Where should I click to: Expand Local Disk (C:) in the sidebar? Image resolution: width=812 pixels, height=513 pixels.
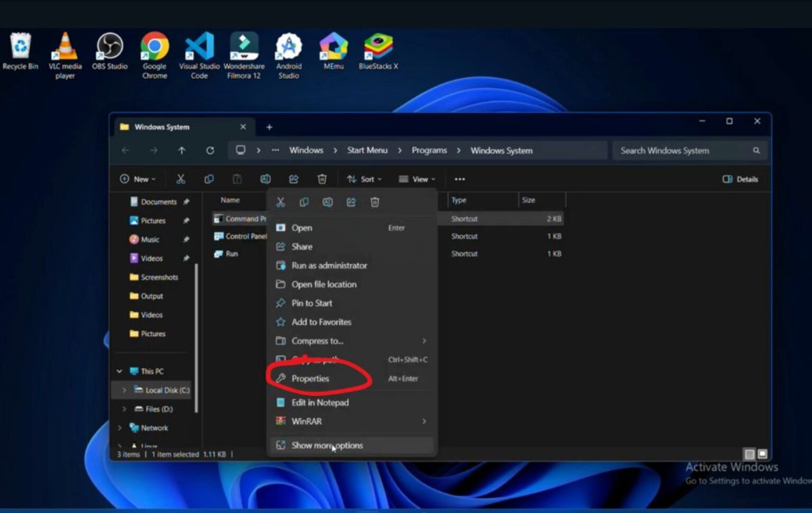[124, 390]
